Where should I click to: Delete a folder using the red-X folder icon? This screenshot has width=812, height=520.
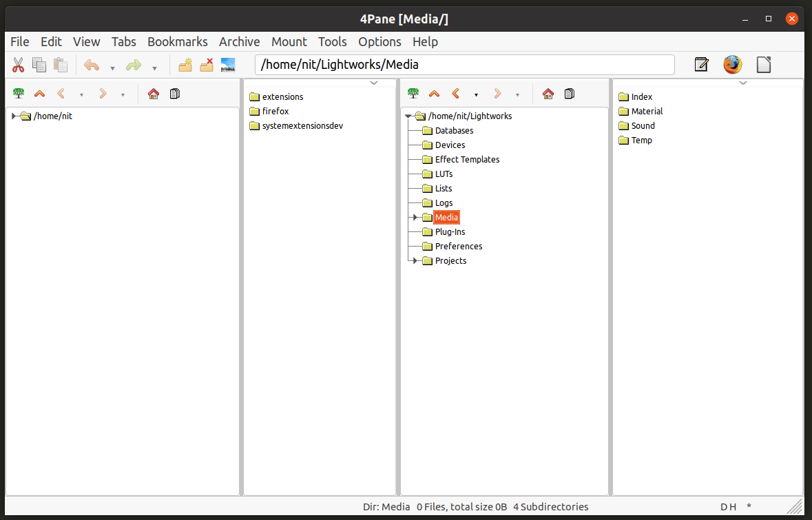point(207,65)
